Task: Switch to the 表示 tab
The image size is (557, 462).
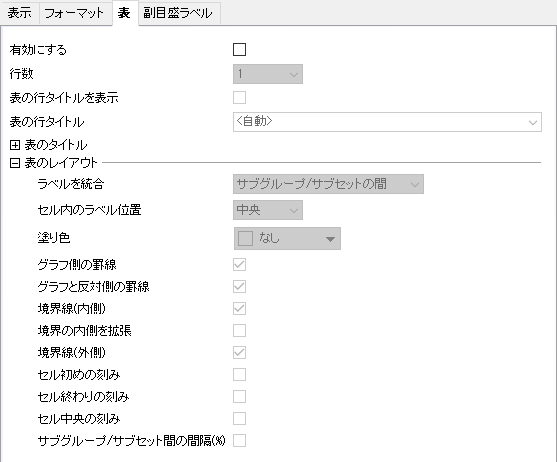Action: point(20,13)
